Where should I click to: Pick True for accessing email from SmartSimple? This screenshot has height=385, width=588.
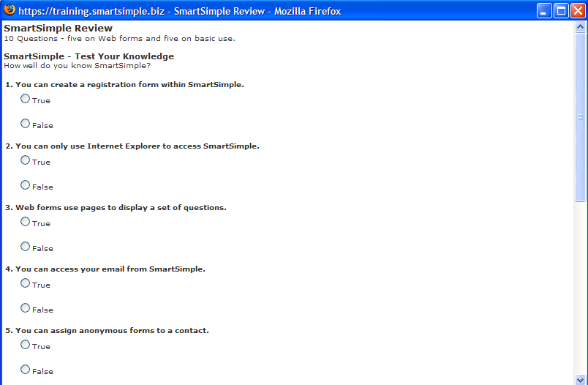pyautogui.click(x=26, y=283)
